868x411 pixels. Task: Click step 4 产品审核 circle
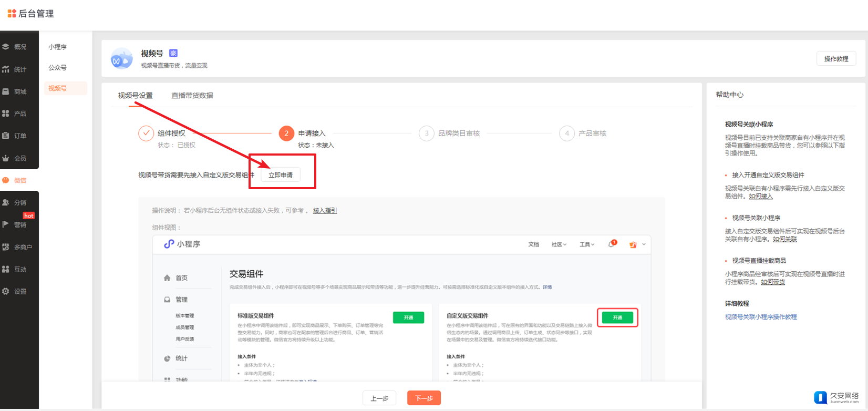click(x=567, y=133)
